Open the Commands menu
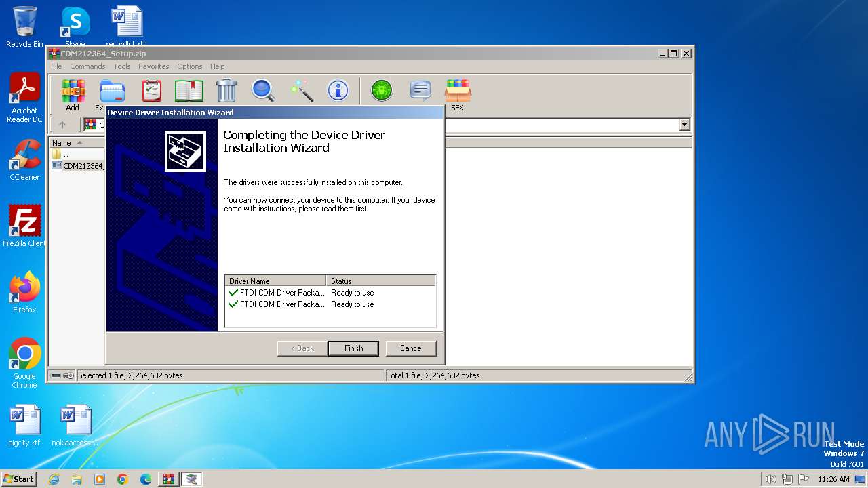868x488 pixels. 87,66
